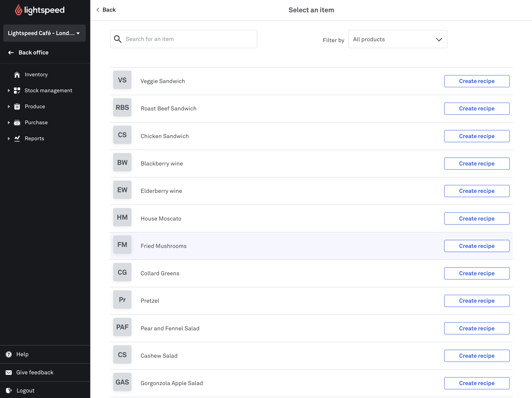532x398 pixels.
Task: Click the Back link at top
Action: click(x=106, y=10)
